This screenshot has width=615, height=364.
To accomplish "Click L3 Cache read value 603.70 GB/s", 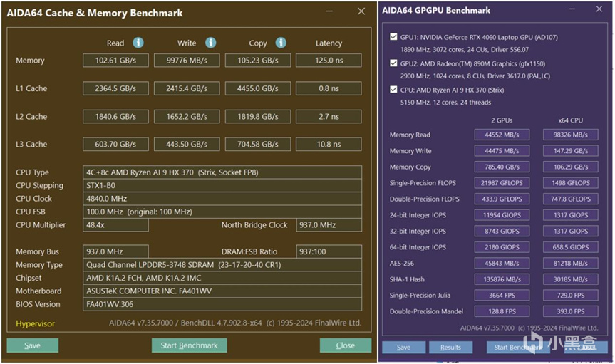I will click(115, 145).
